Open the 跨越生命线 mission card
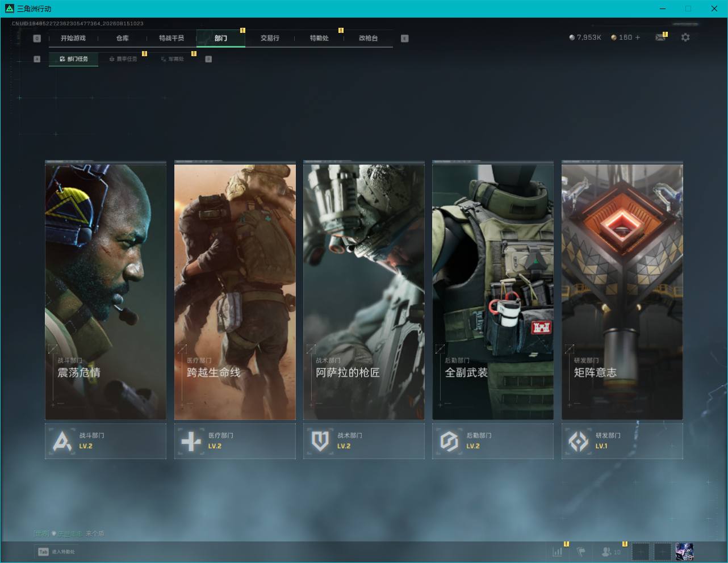 (x=235, y=292)
